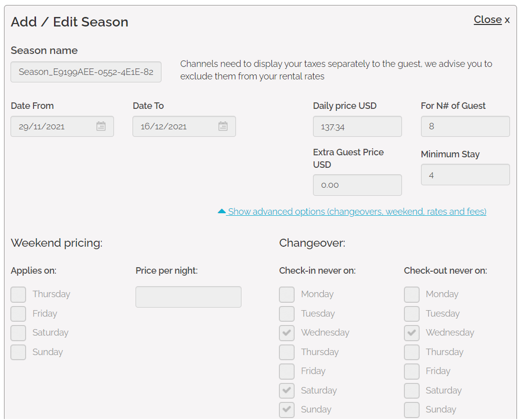Check Saturday under weekend pricing
The width and height of the screenshot is (519, 420).
(x=18, y=333)
